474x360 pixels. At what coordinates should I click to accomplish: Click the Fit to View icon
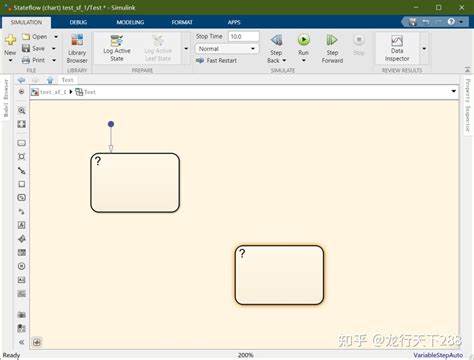[22, 124]
